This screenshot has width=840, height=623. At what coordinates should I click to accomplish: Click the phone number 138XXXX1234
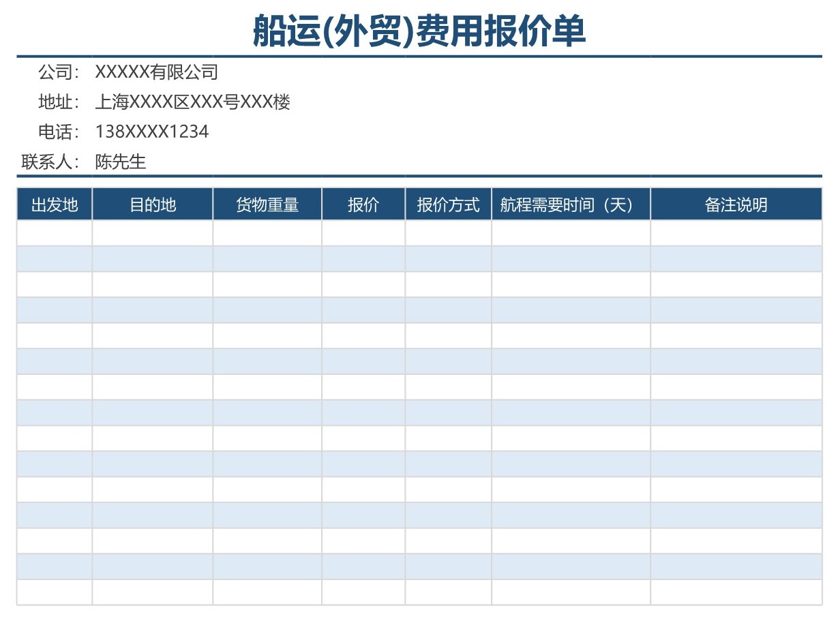click(x=151, y=132)
